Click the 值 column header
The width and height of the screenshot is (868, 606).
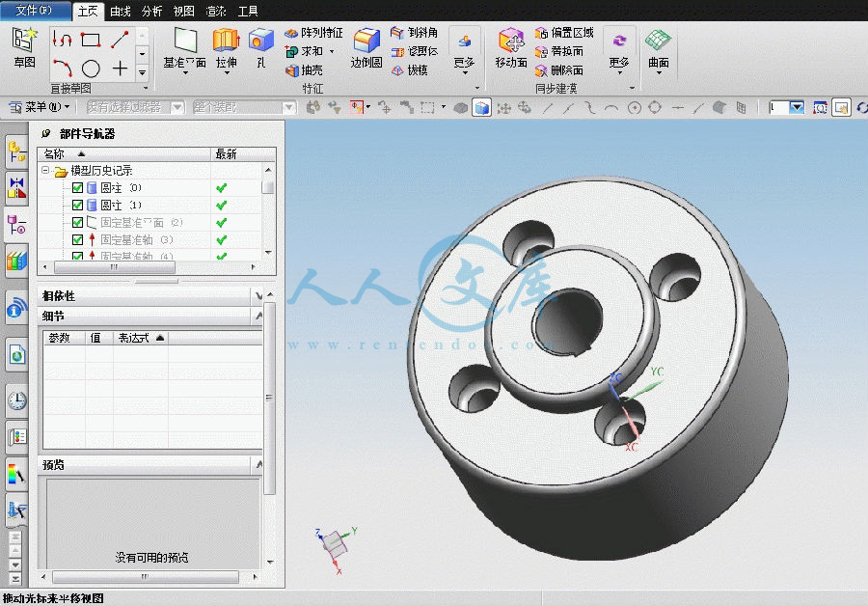pyautogui.click(x=99, y=338)
